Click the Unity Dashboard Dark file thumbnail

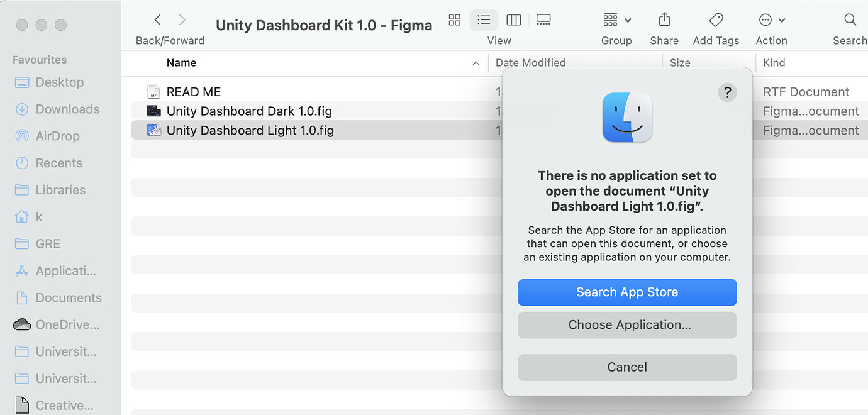coord(153,111)
